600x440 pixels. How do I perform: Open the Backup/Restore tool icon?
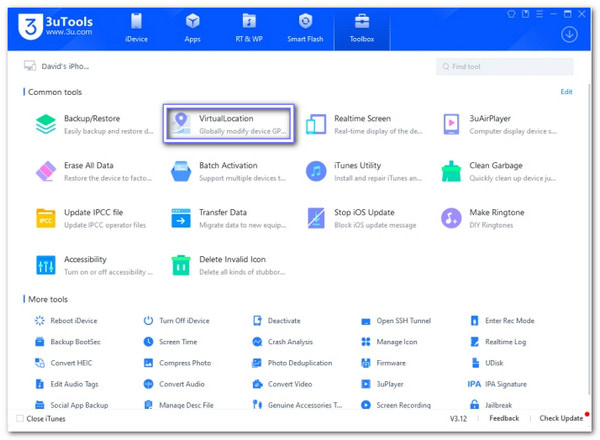(x=46, y=124)
